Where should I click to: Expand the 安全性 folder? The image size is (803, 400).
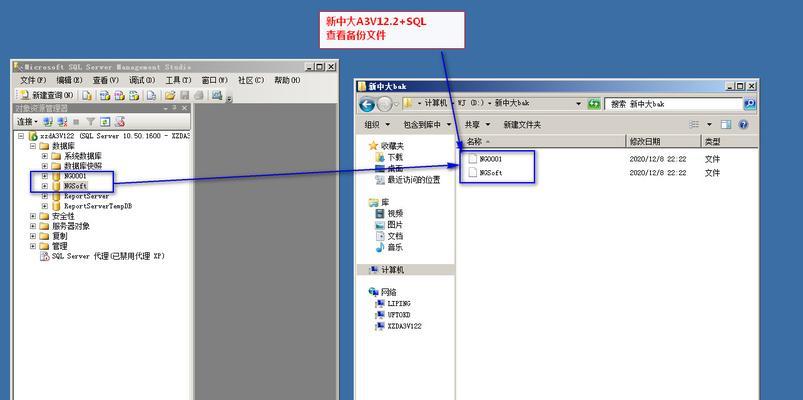click(x=33, y=216)
